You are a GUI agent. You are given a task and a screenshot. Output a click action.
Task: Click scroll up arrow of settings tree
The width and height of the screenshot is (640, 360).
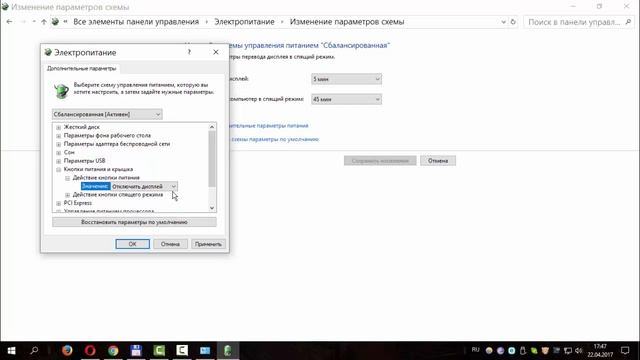(212, 127)
